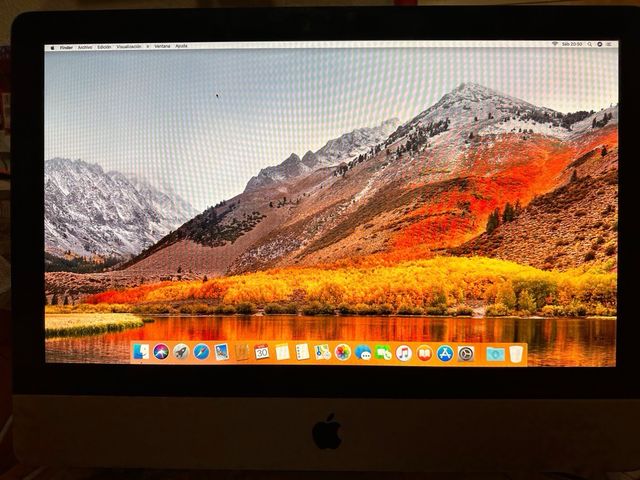Open Launchpad rocket icon
Image resolution: width=640 pixels, height=480 pixels.
(x=181, y=352)
